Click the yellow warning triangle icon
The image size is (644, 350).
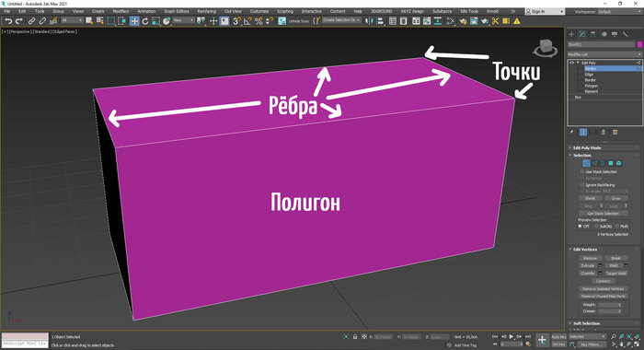(x=517, y=21)
